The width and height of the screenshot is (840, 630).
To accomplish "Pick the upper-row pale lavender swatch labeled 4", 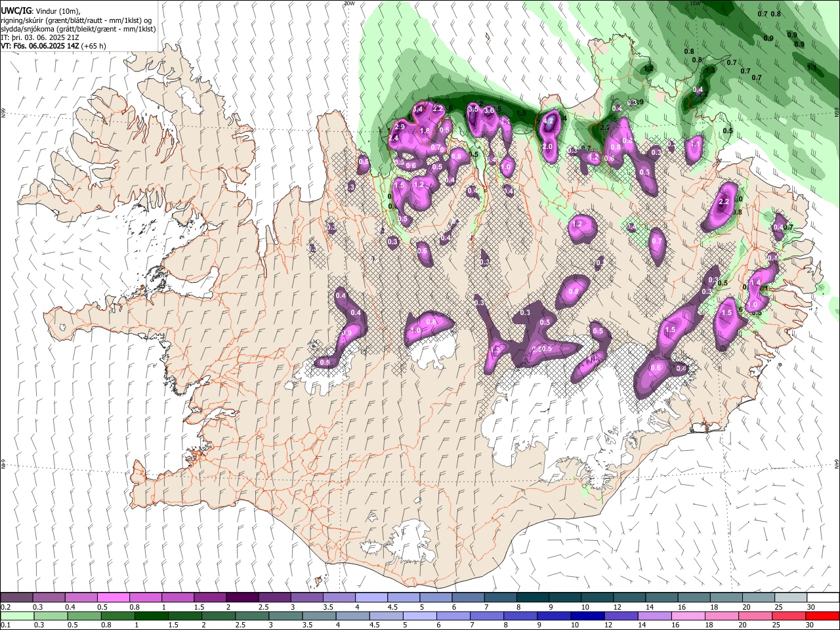I will pos(371,598).
